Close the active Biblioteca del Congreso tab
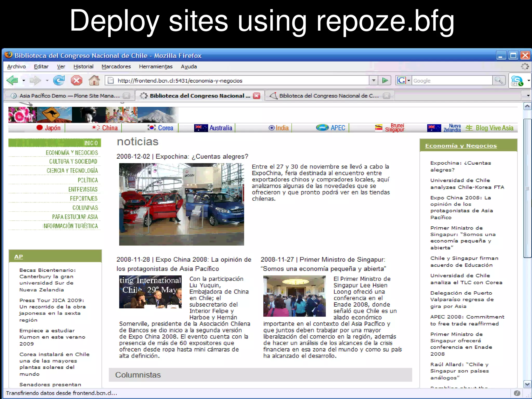The image size is (532, 399). tap(257, 96)
